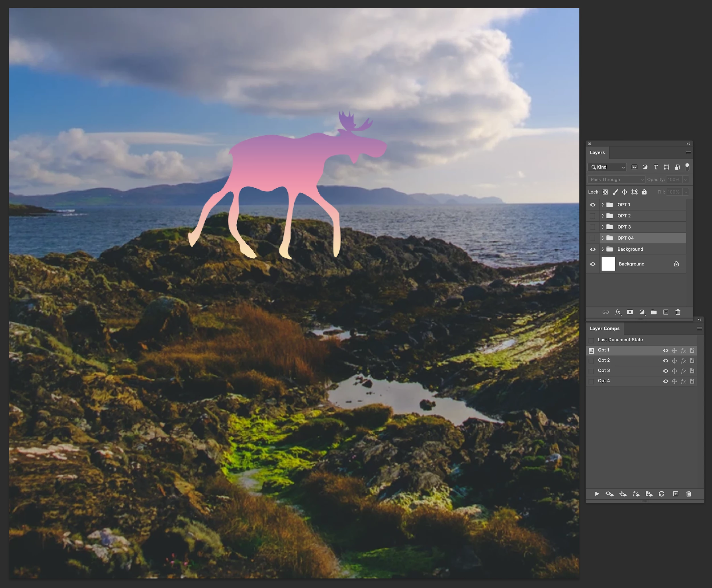The width and height of the screenshot is (712, 588).
Task: Create a new layer comp
Action: coord(676,494)
